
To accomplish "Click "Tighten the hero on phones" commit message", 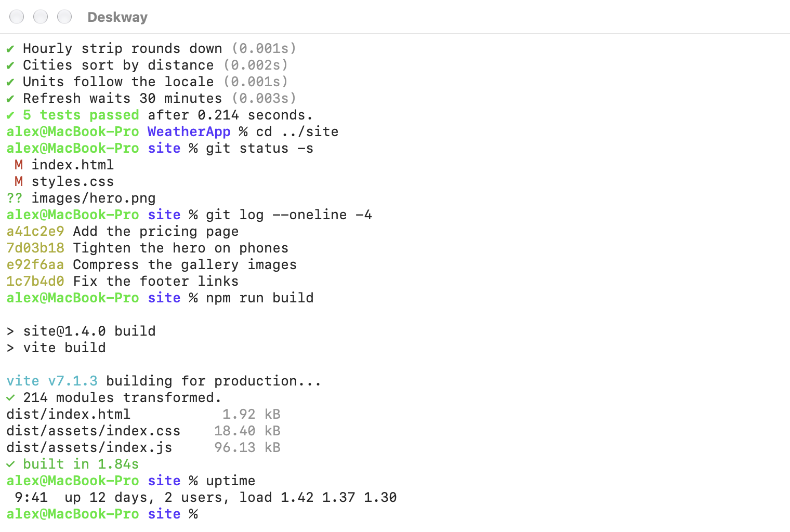I will [180, 248].
